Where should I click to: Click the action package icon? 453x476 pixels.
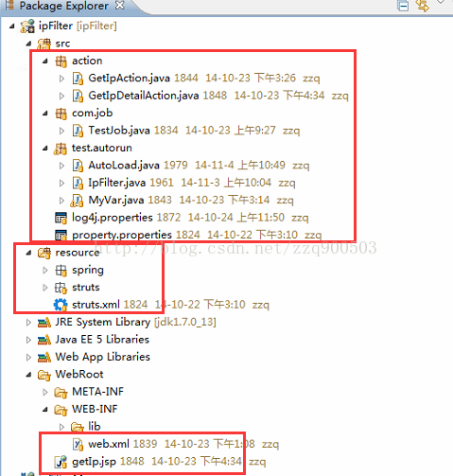[x=61, y=62]
